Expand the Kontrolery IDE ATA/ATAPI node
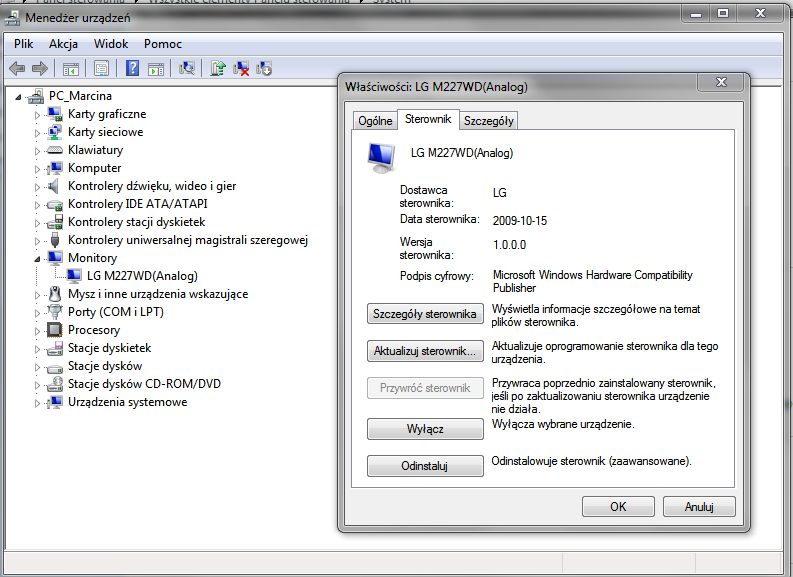This screenshot has height=577, width=793. pyautogui.click(x=37, y=205)
